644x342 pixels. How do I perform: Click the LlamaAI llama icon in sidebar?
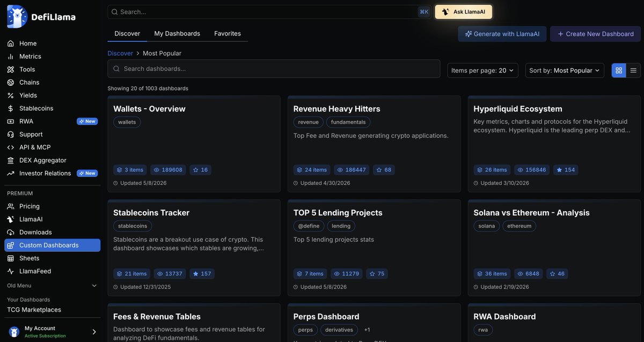pos(11,219)
